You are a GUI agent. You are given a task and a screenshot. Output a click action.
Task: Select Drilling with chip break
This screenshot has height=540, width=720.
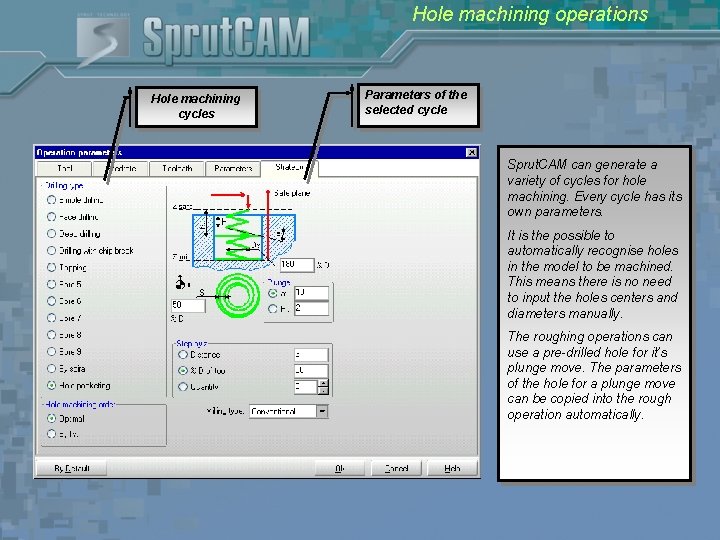[51, 250]
